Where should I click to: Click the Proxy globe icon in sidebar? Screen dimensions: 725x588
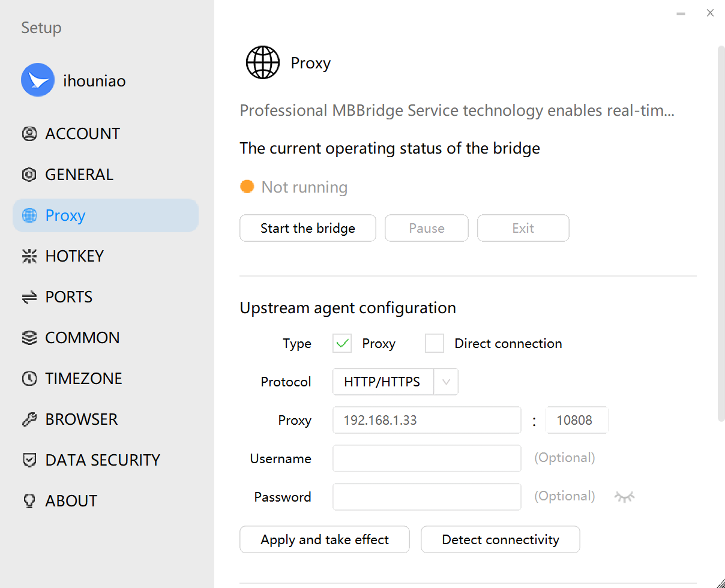pos(29,215)
